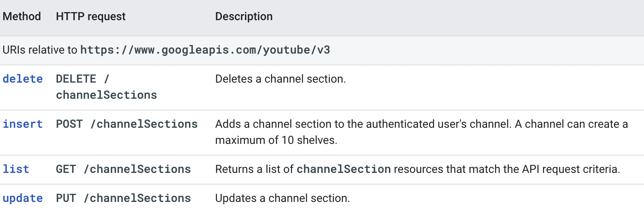Screen dimensions: 644x212
Task: Click the bold channelSection resource name
Action: [344, 169]
